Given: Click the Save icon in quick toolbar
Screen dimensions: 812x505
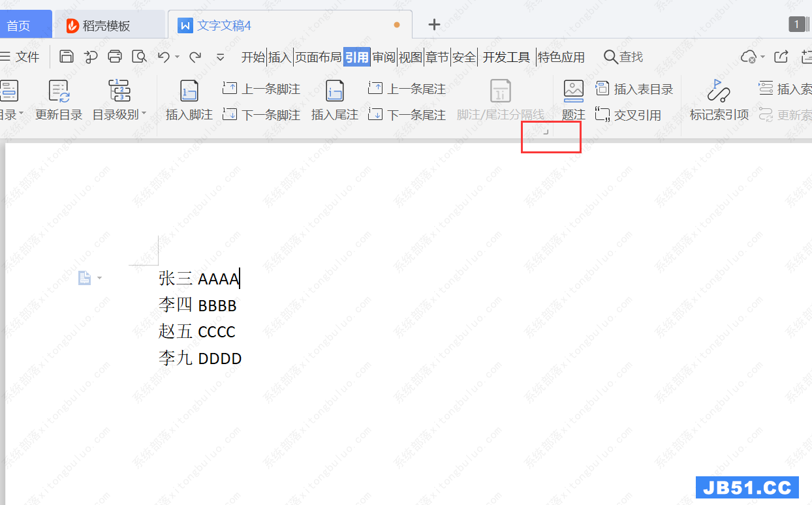Looking at the screenshot, I should [x=66, y=57].
